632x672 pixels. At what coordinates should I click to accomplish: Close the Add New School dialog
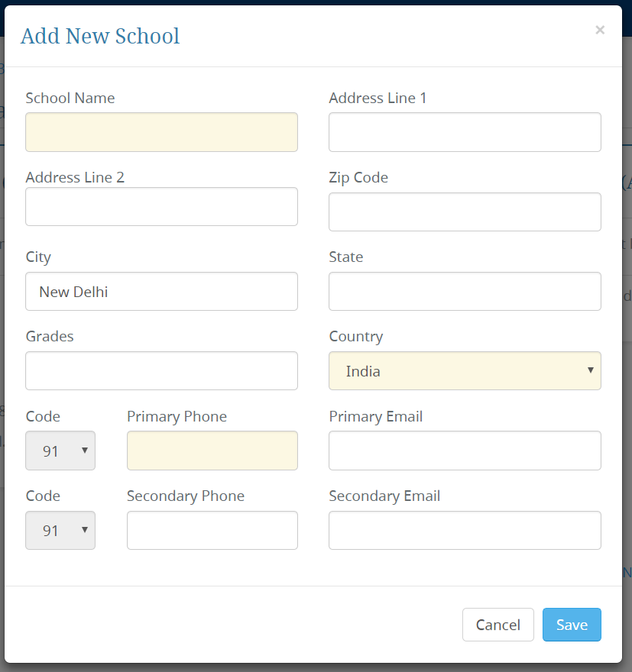[600, 30]
